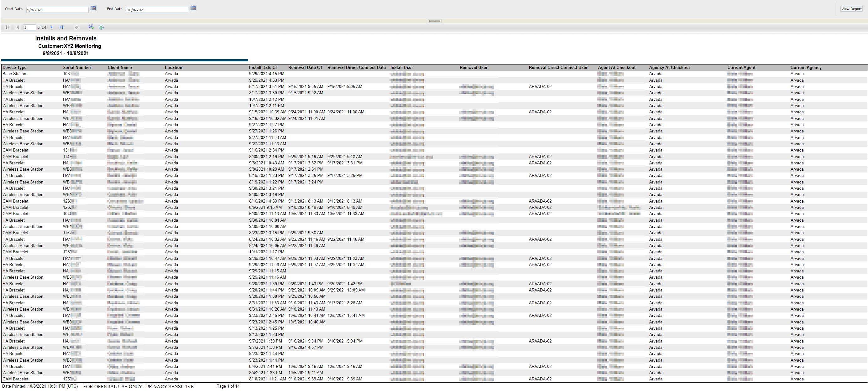Image resolution: width=868 pixels, height=392 pixels.
Task: Click the Removal Direct Connect User header
Action: click(558, 67)
